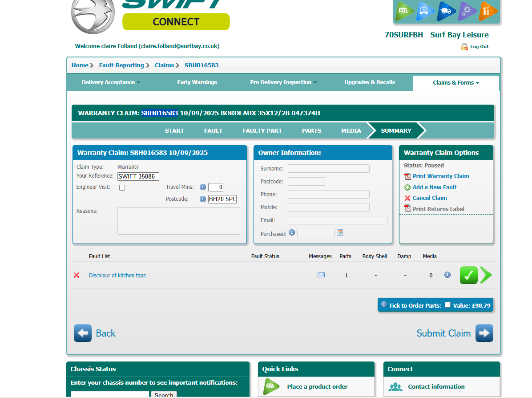The width and height of the screenshot is (532, 398).
Task: Click Print Warranty Claim link
Action: (441, 176)
